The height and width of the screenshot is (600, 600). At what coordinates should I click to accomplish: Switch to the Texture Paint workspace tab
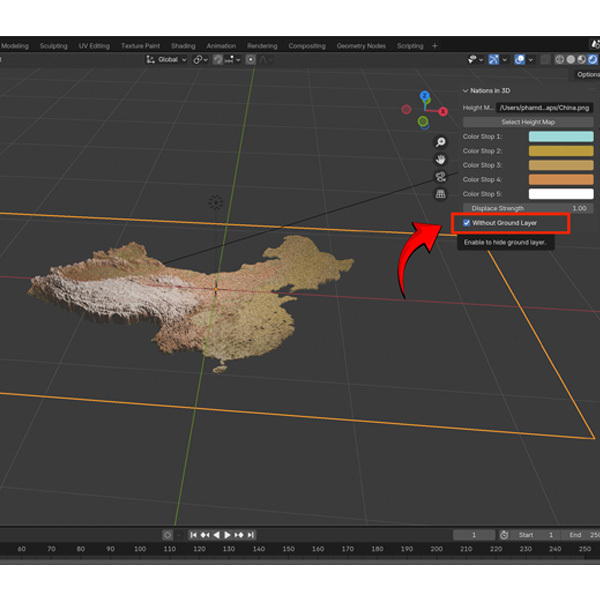(x=140, y=46)
